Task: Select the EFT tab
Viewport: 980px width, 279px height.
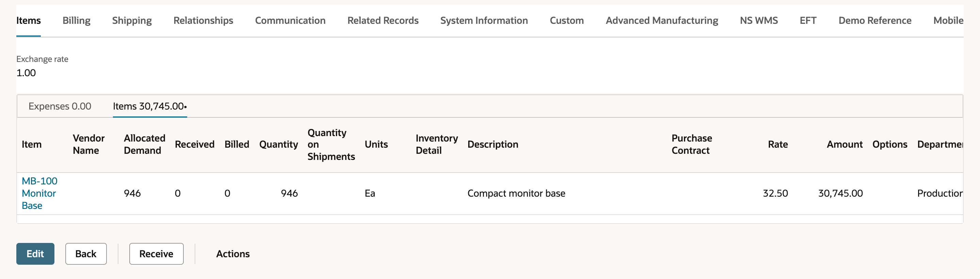Action: point(808,20)
